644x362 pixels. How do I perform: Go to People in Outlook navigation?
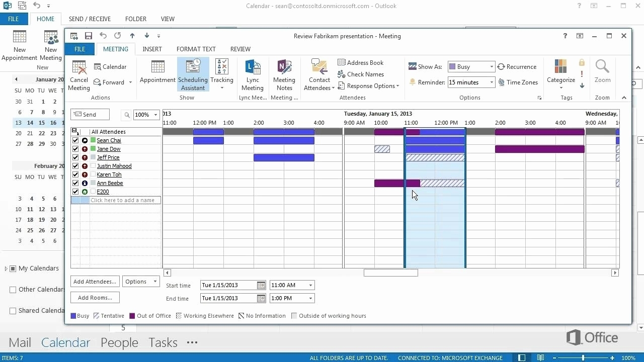pos(119,342)
